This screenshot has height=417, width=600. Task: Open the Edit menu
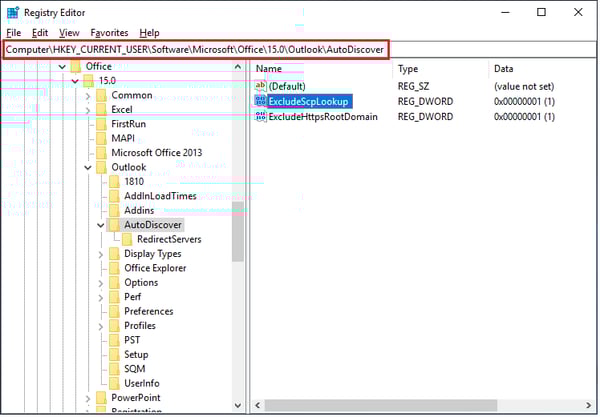[40, 33]
